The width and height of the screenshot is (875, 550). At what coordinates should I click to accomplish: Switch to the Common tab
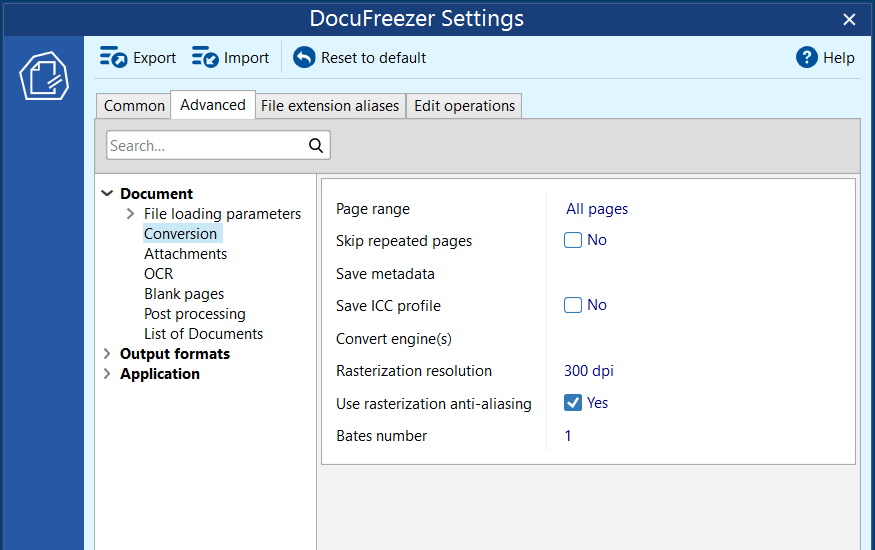pyautogui.click(x=134, y=106)
